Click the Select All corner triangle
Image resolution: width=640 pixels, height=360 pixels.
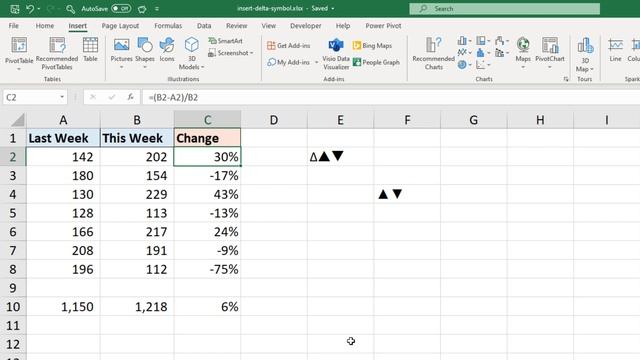[x=18, y=120]
